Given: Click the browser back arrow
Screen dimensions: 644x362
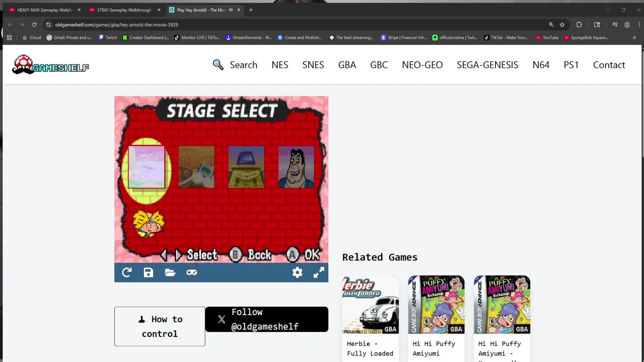Looking at the screenshot, I should click(10, 25).
